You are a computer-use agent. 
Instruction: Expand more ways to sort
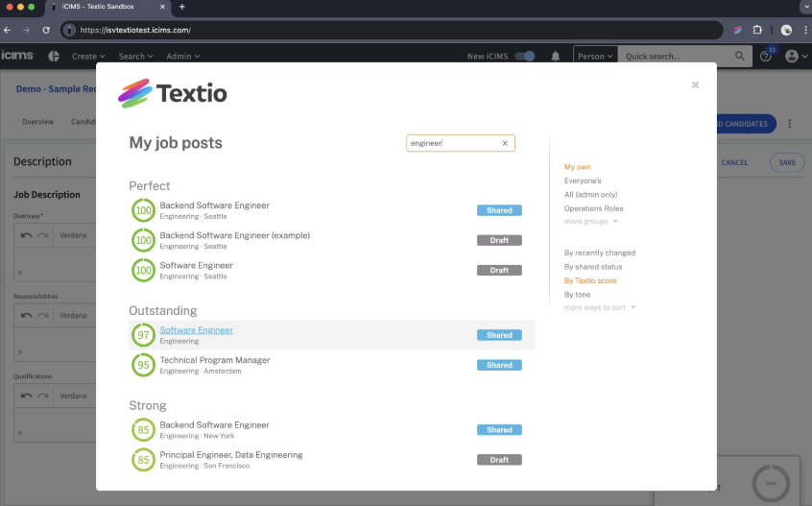tap(600, 307)
